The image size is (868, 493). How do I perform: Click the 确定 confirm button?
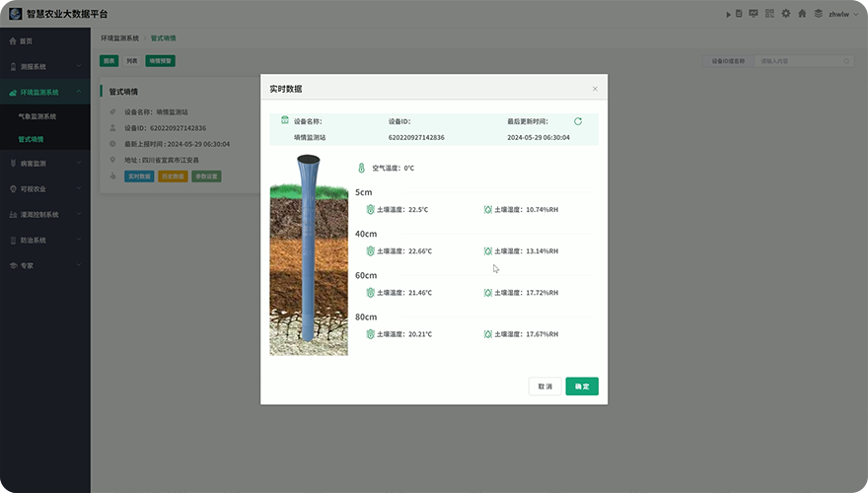click(x=582, y=387)
